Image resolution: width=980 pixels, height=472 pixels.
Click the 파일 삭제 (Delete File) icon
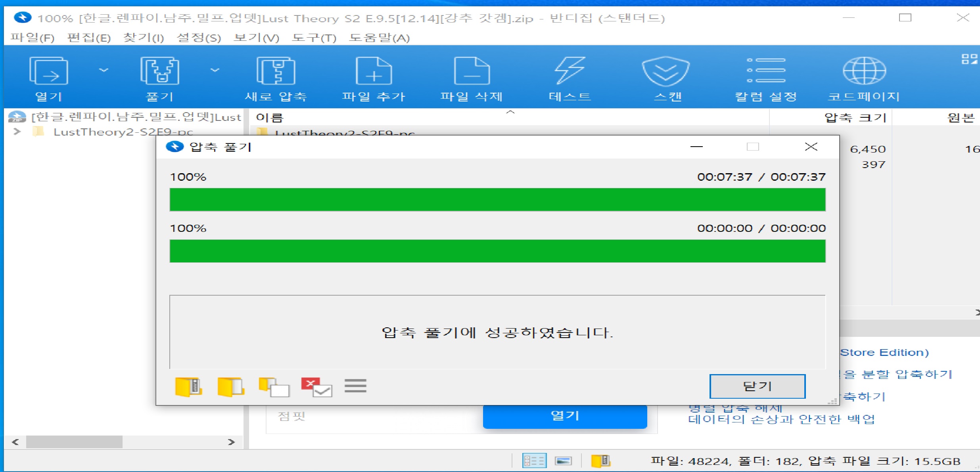[x=472, y=71]
